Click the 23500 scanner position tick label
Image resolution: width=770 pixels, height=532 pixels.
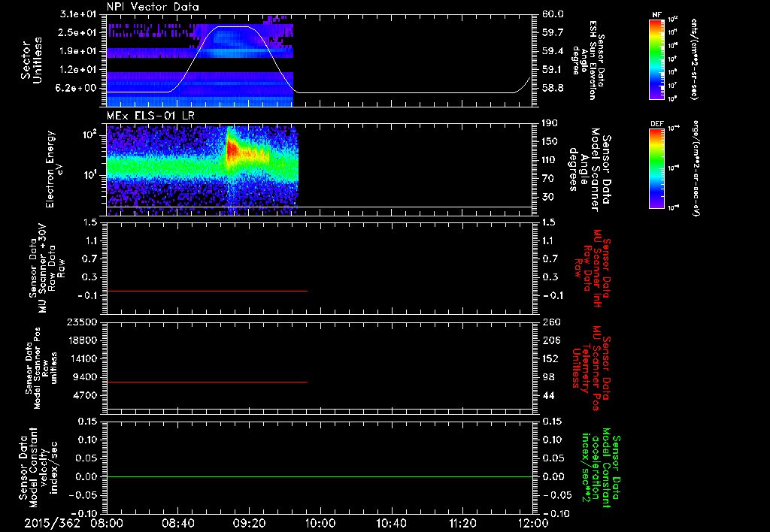83,322
